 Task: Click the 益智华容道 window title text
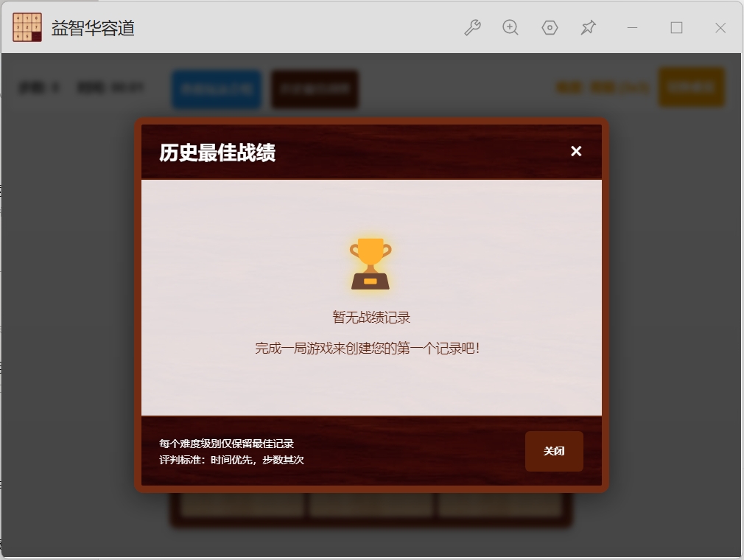(93, 28)
